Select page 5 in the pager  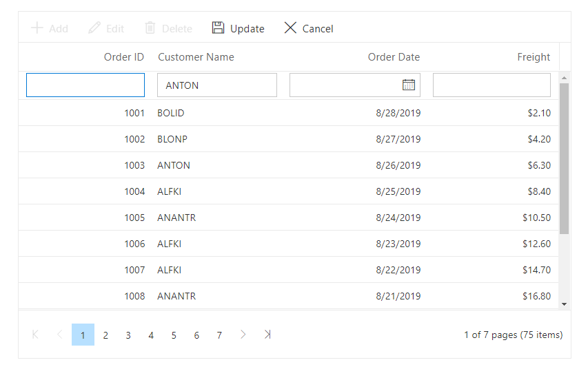point(174,335)
